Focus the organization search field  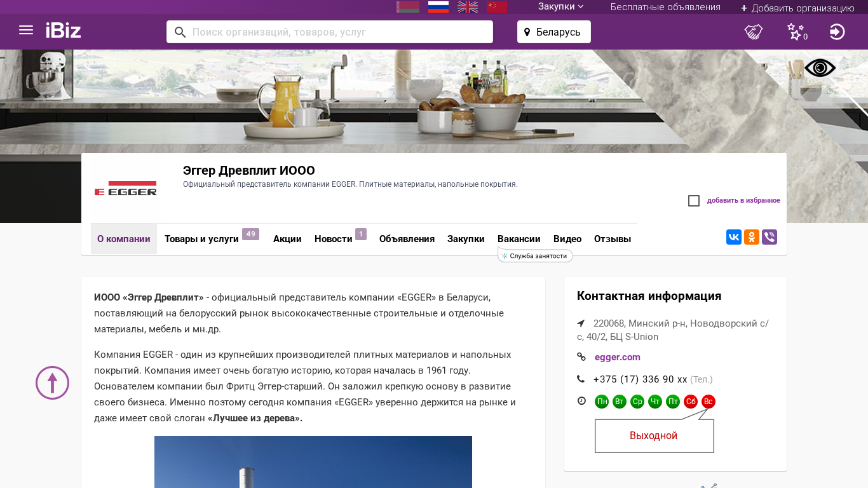[x=330, y=32]
